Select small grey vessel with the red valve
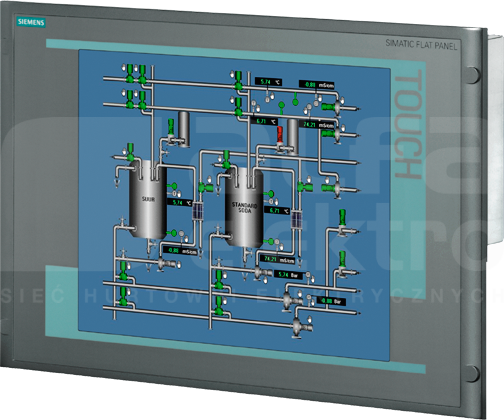The image size is (504, 420). [x=292, y=137]
